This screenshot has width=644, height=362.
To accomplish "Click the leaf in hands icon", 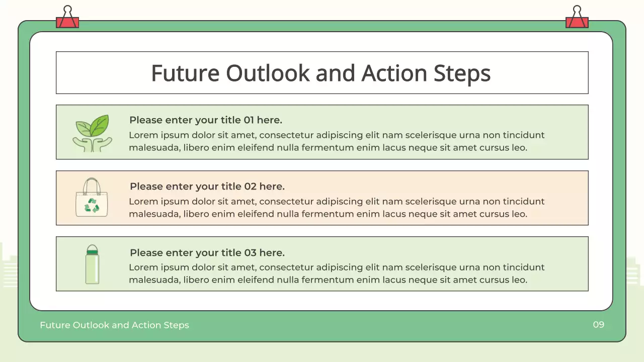I will point(92,133).
